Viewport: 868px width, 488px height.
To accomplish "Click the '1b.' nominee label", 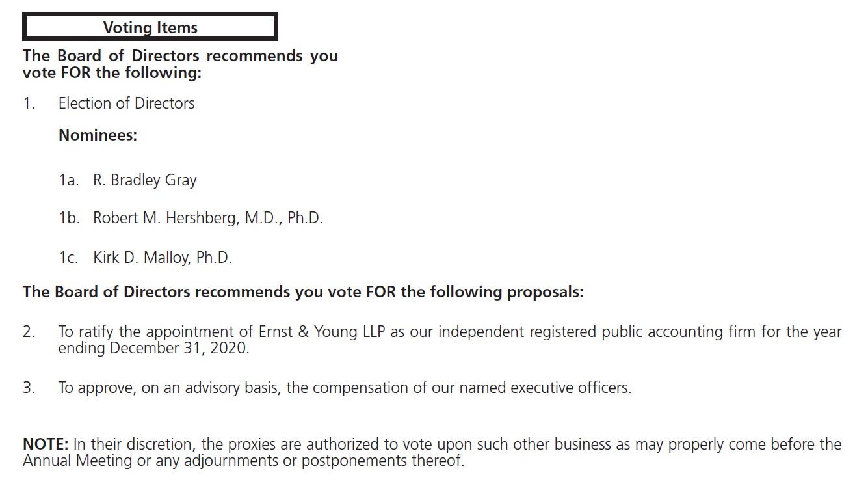I will pos(69,218).
